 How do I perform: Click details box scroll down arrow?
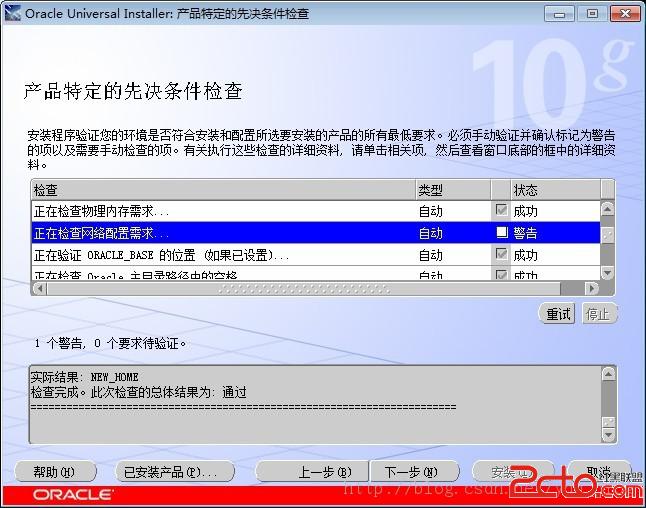click(x=609, y=435)
